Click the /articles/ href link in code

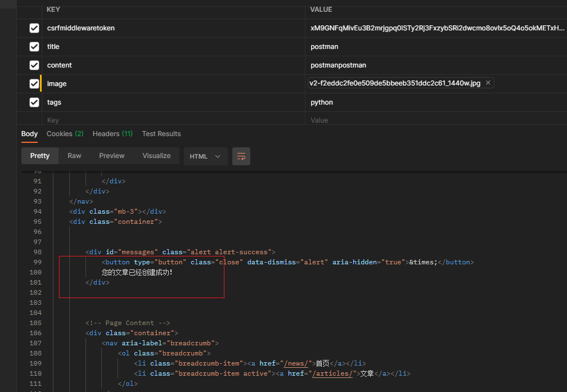(332, 373)
